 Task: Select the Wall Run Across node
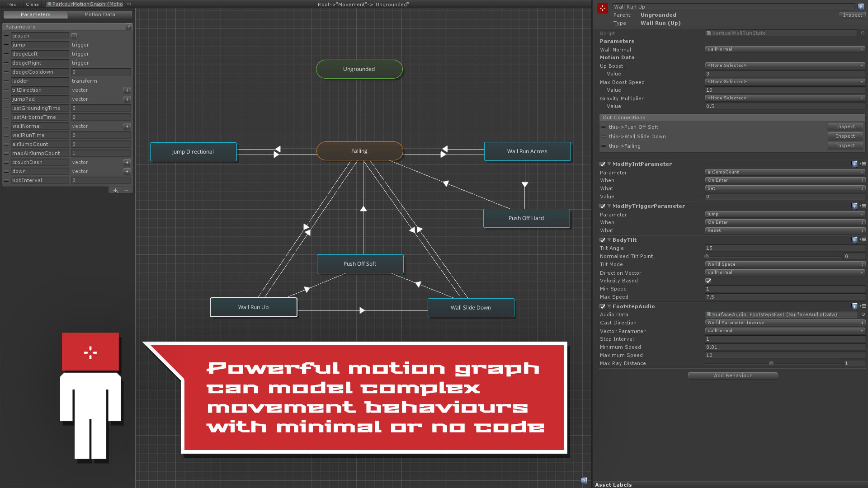[527, 151]
